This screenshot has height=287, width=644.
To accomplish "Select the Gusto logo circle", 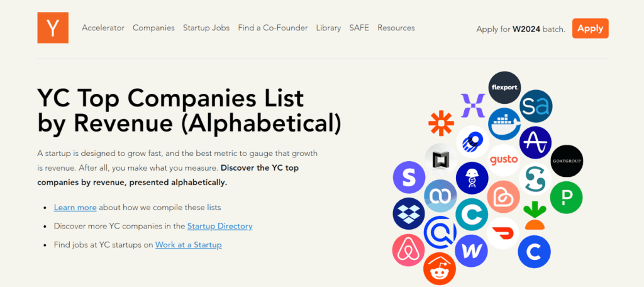I will [x=504, y=160].
